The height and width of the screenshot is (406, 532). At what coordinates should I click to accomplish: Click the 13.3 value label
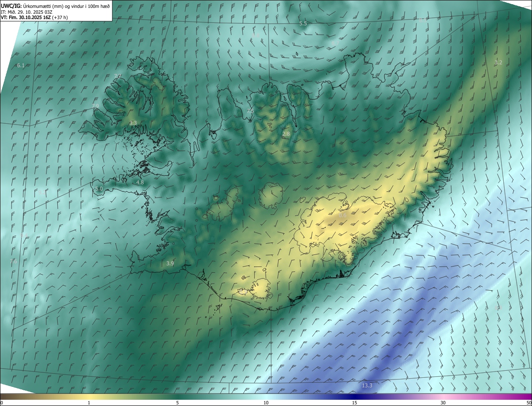(x=367, y=386)
